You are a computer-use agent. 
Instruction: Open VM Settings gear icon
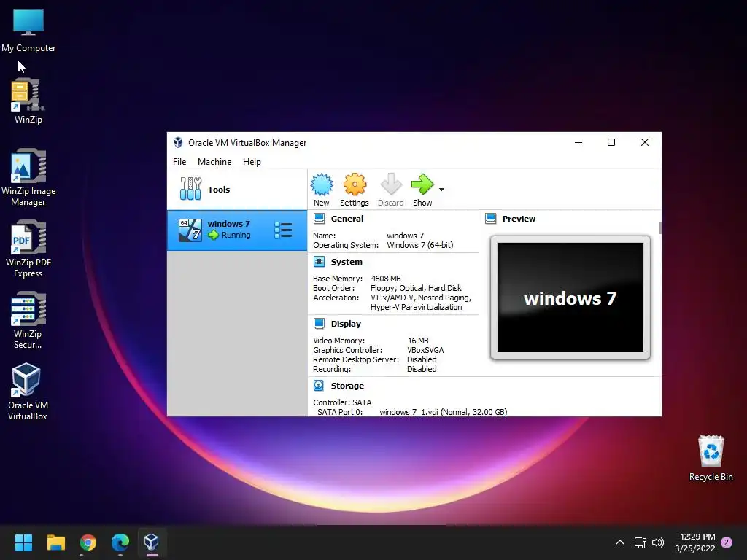(x=355, y=184)
